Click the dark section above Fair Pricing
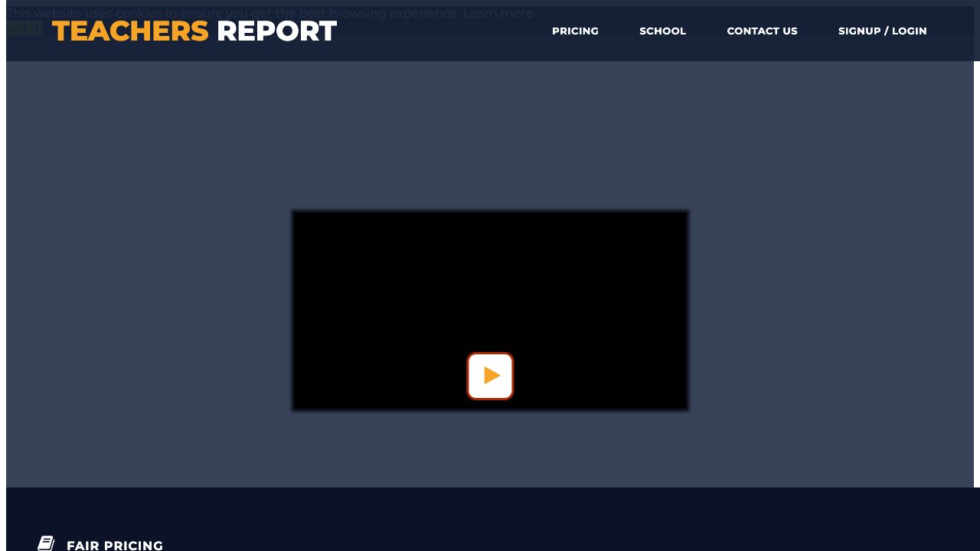The image size is (980, 551). [x=490, y=509]
